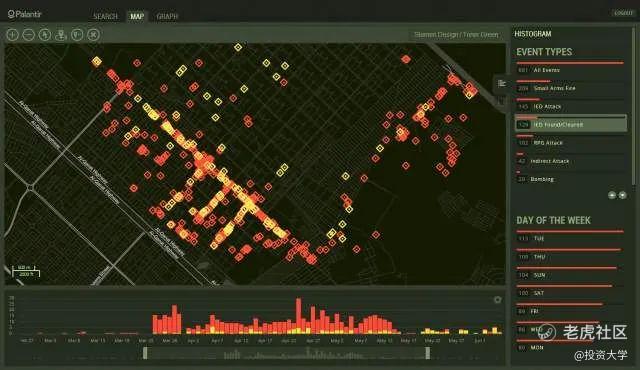The height and width of the screenshot is (370, 640).
Task: Click the Palantir logo
Action: (x=24, y=14)
